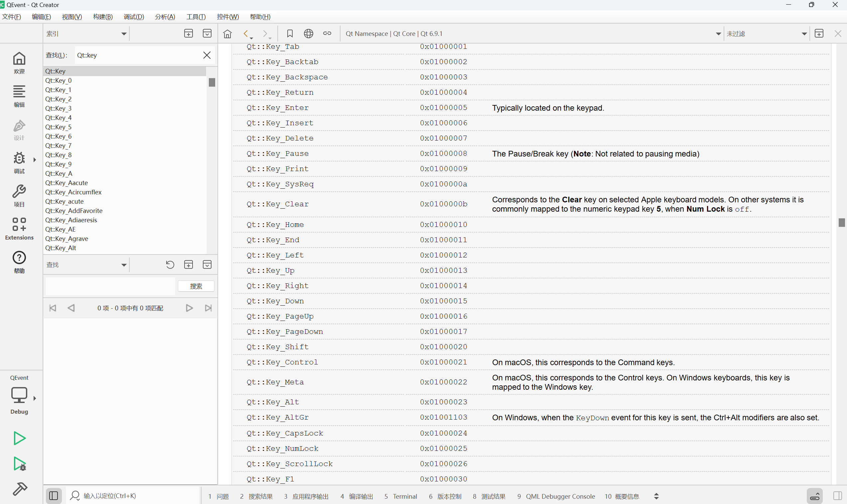The width and height of the screenshot is (847, 504).
Task: Click the help page vertical scrollbar thumb
Action: point(841,223)
